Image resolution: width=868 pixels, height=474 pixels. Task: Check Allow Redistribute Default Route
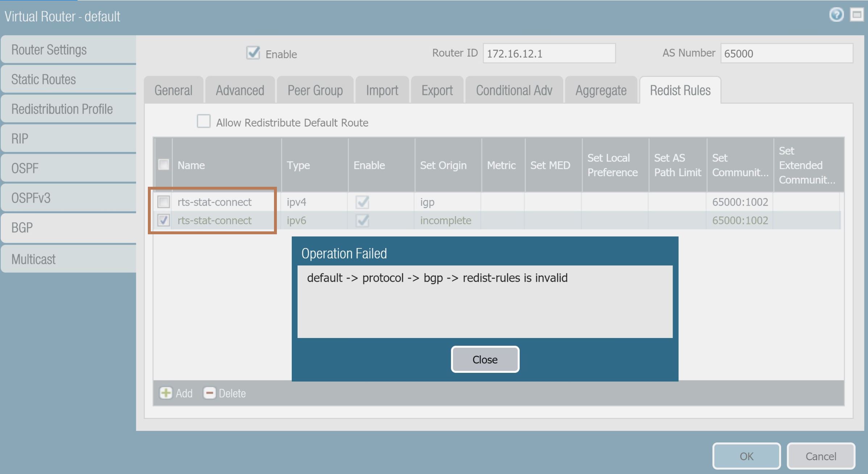pyautogui.click(x=203, y=121)
